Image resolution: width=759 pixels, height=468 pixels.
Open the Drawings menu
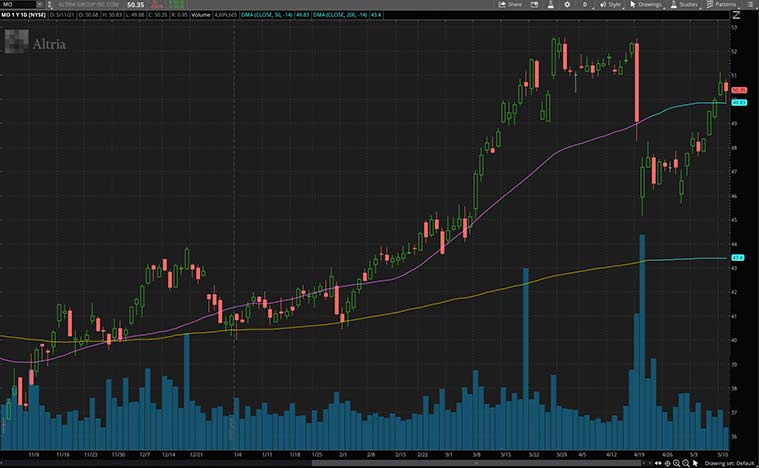tap(645, 4)
